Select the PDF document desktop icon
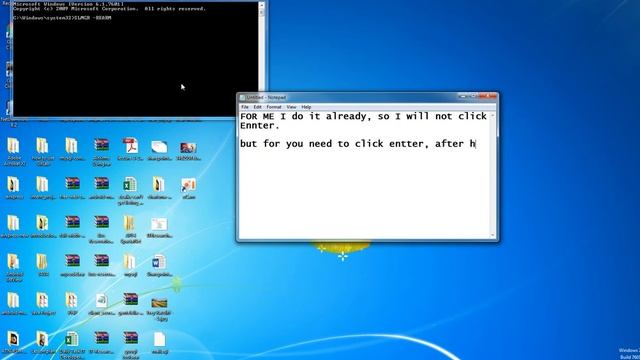640x360 pixels. [130, 149]
